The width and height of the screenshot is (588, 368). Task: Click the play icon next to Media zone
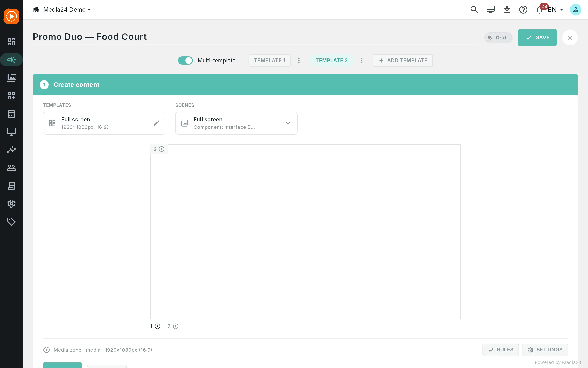click(x=46, y=350)
